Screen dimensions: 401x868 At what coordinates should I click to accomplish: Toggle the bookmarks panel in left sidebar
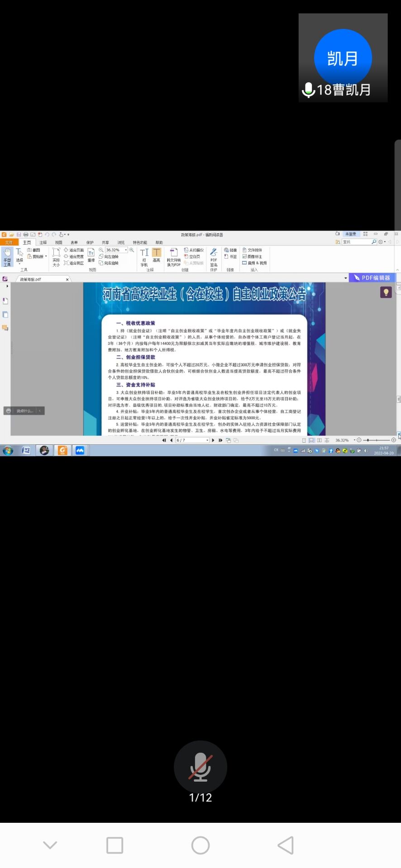5,301
